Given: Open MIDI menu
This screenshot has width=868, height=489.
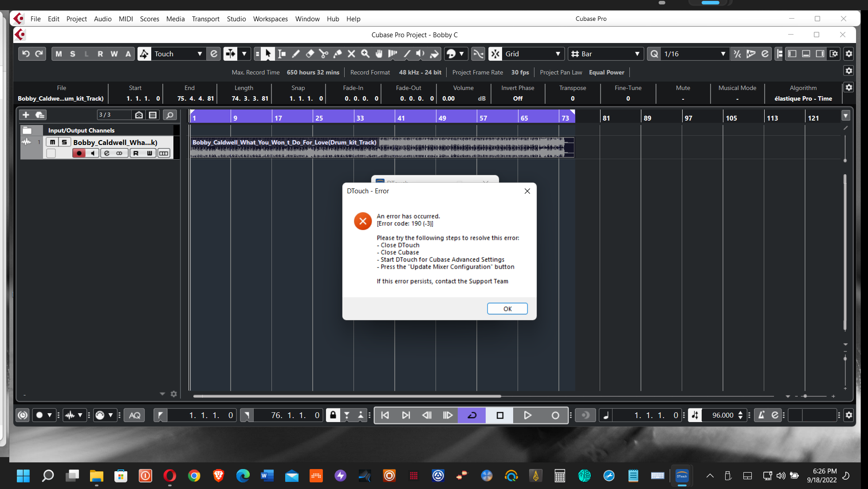Looking at the screenshot, I should tap(126, 19).
